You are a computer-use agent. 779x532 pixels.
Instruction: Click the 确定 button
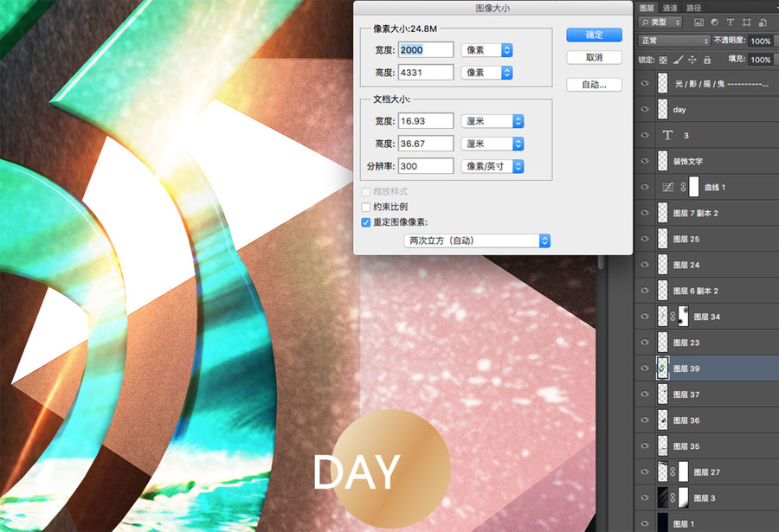[594, 35]
